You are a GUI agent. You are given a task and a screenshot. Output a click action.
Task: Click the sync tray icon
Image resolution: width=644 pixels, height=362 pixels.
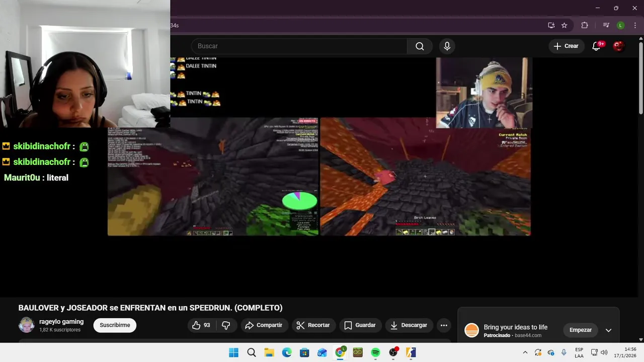[x=538, y=352]
